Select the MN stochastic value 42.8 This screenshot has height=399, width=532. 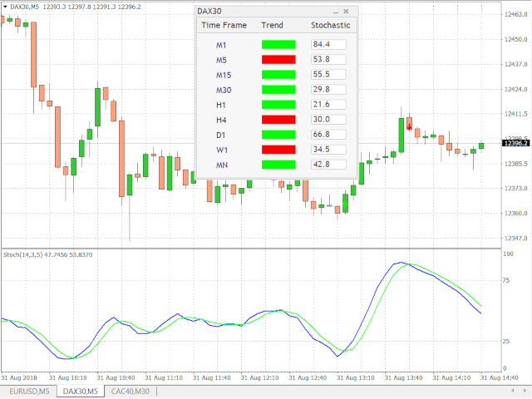[328, 165]
